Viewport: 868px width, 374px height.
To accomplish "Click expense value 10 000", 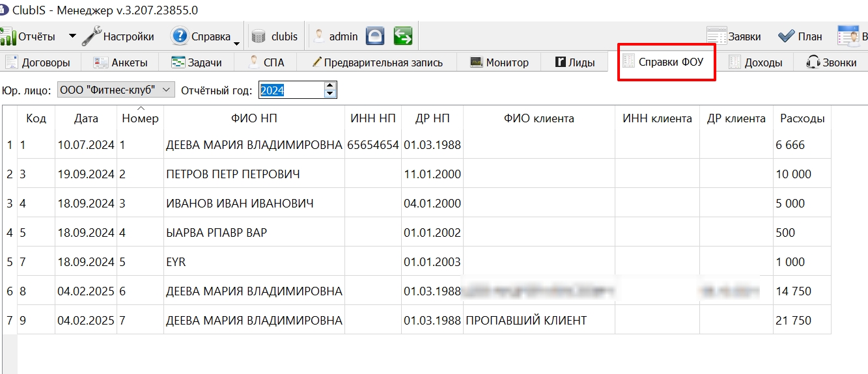I will tap(802, 174).
